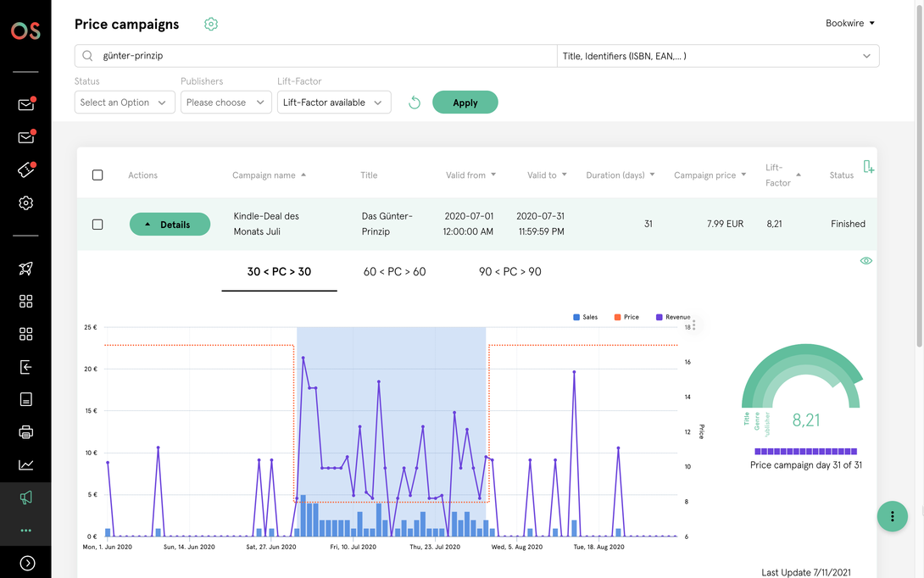Click the reset filters refresh icon
The image size is (924, 578).
point(415,103)
